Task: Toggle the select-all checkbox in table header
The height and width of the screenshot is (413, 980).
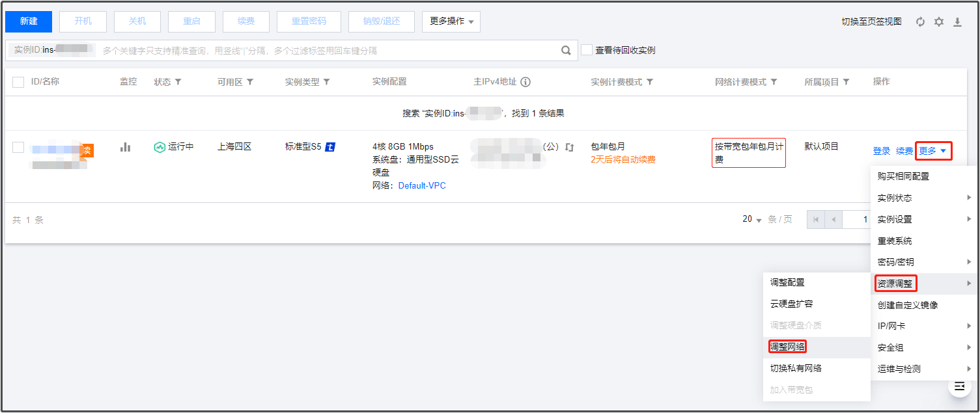Action: (18, 82)
